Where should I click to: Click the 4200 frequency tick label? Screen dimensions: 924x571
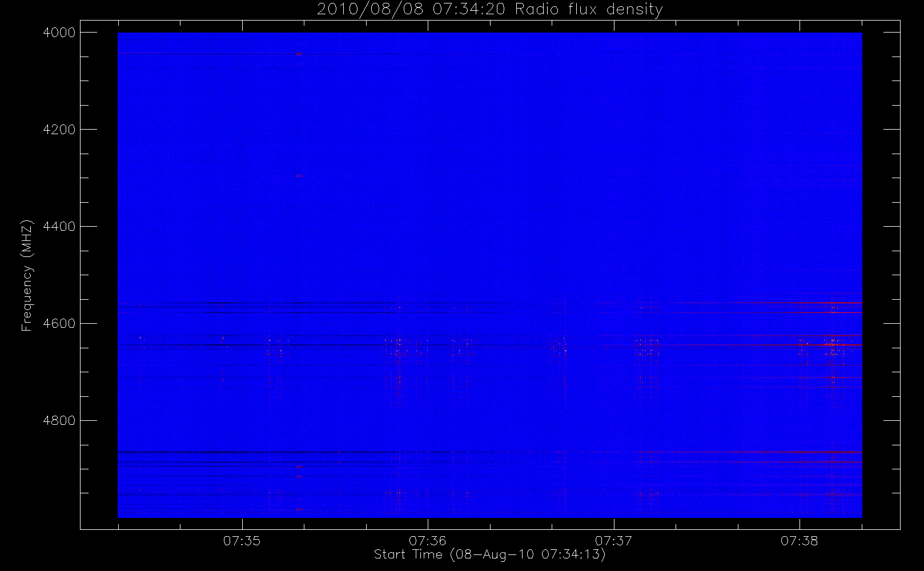pyautogui.click(x=59, y=130)
